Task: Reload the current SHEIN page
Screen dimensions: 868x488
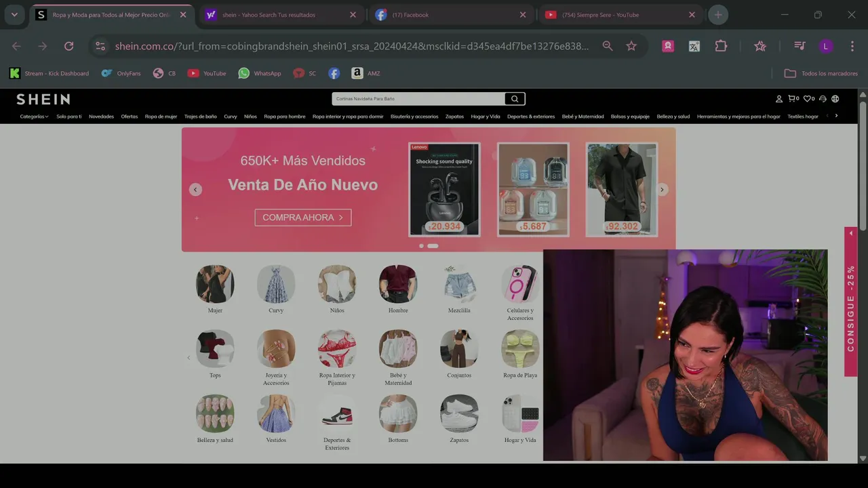Action: point(68,46)
